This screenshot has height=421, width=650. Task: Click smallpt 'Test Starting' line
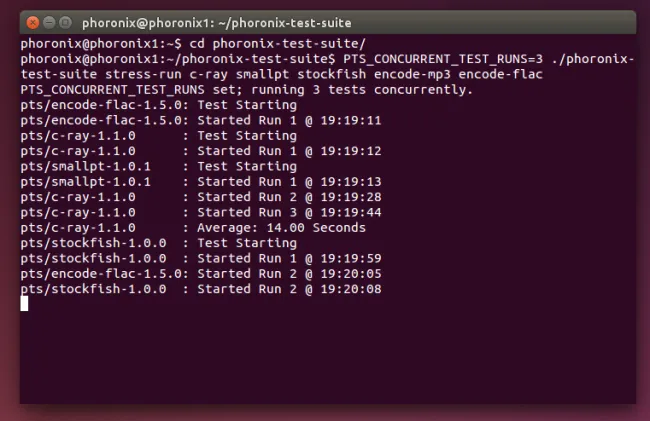coord(159,167)
